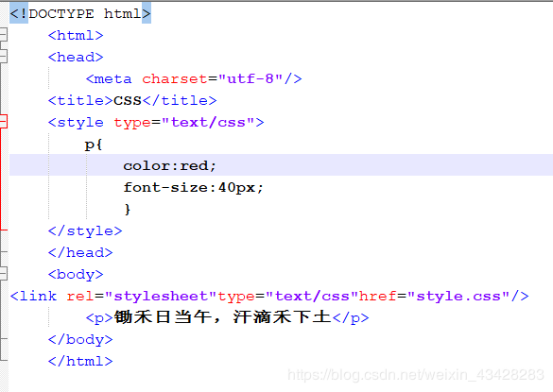Click the closing brace of p rule

point(128,209)
